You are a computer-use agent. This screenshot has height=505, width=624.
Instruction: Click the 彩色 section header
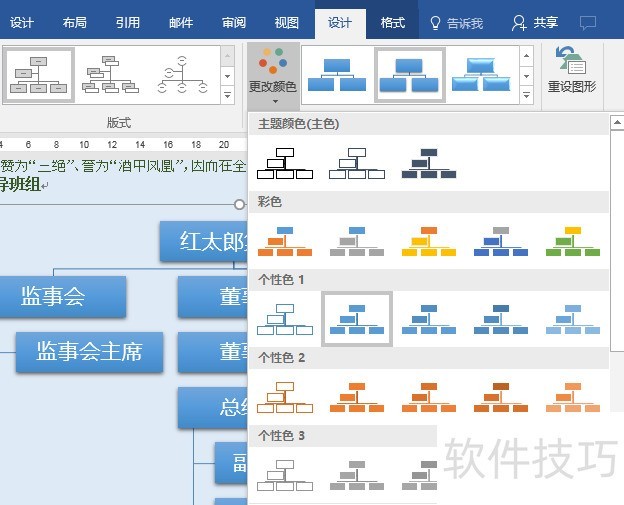(x=429, y=202)
